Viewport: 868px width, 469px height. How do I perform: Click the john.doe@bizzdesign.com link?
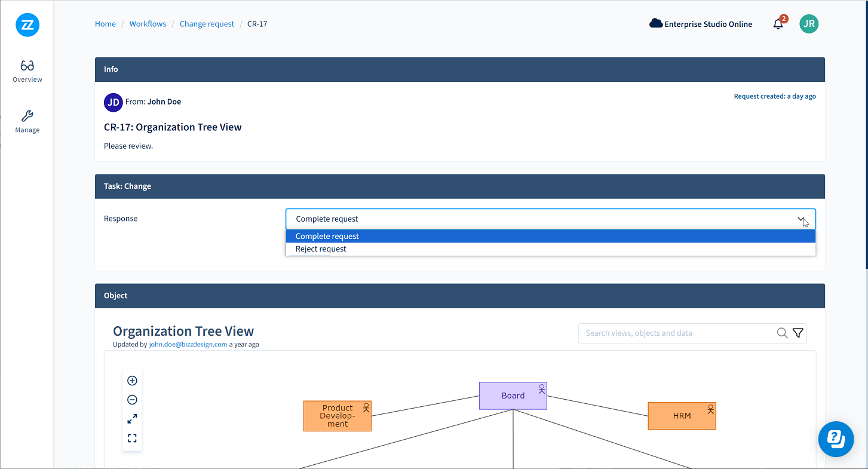click(x=188, y=345)
